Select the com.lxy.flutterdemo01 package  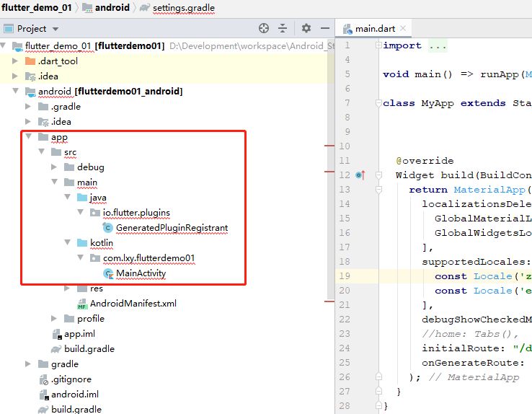coord(148,258)
